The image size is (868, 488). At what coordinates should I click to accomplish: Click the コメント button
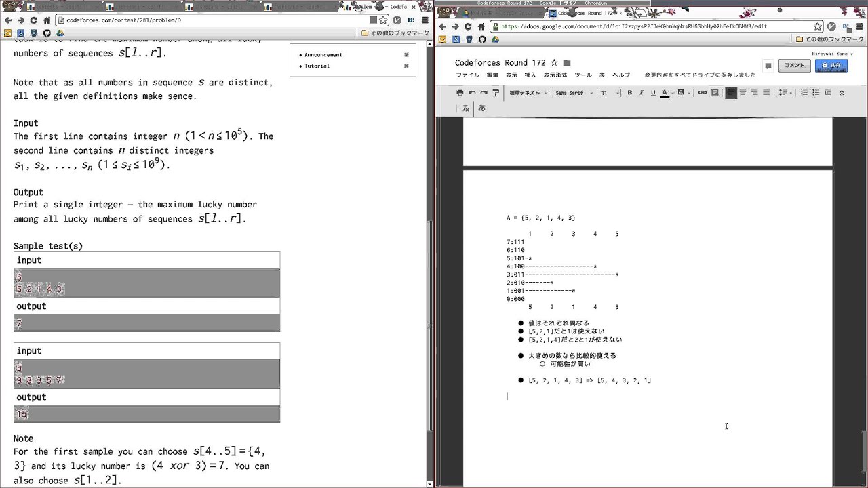(793, 66)
